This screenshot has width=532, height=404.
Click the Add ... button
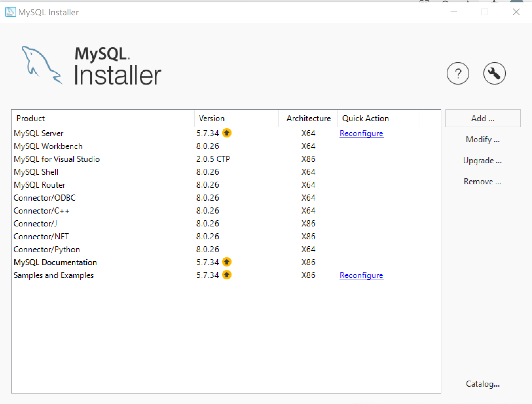coord(483,118)
